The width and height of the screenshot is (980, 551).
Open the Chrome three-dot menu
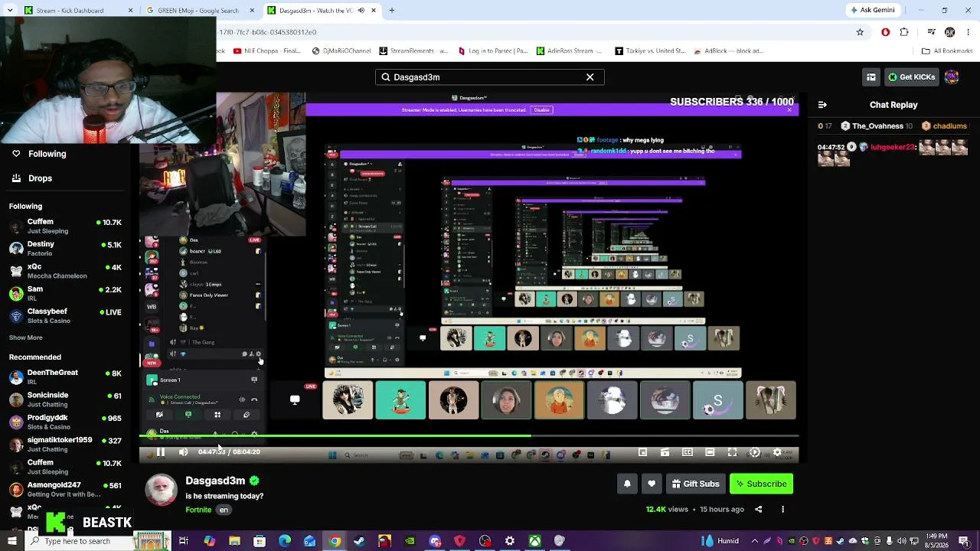click(968, 32)
